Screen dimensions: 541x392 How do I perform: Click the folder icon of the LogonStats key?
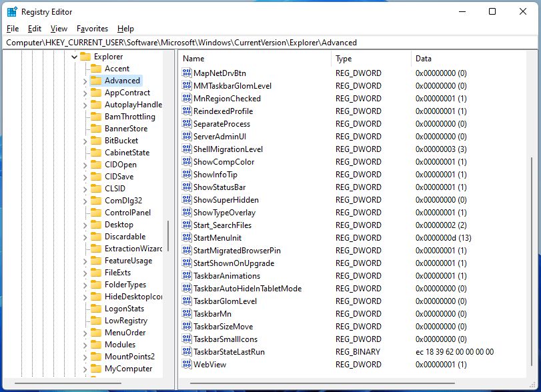tap(96, 309)
